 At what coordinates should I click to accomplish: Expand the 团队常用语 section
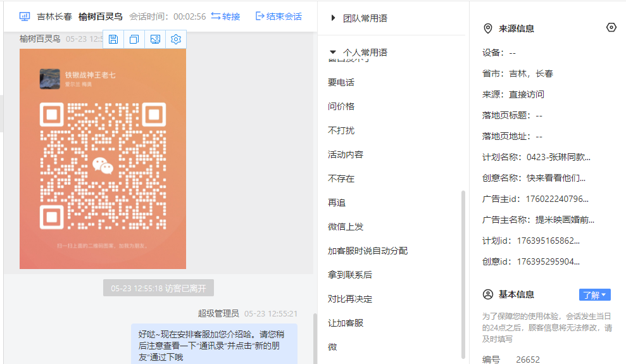click(x=333, y=18)
